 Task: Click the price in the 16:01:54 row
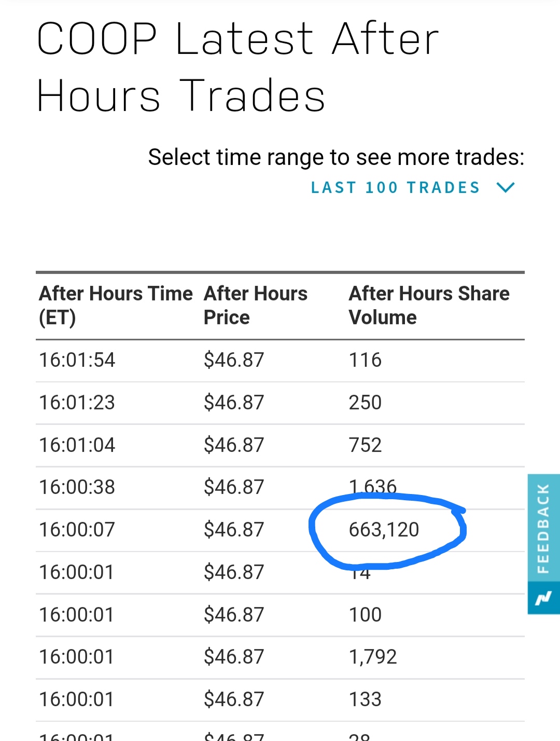pos(234,360)
